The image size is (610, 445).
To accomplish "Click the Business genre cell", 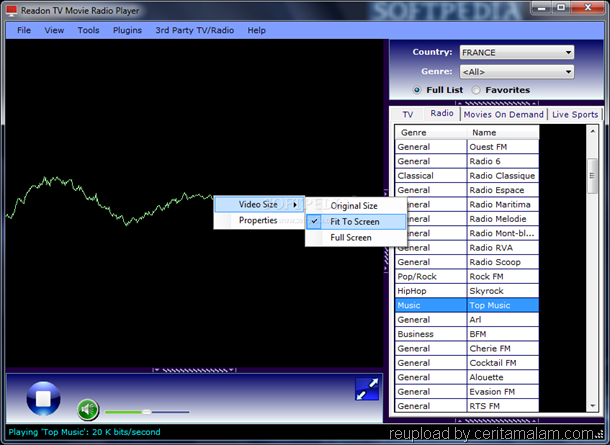I will (431, 334).
